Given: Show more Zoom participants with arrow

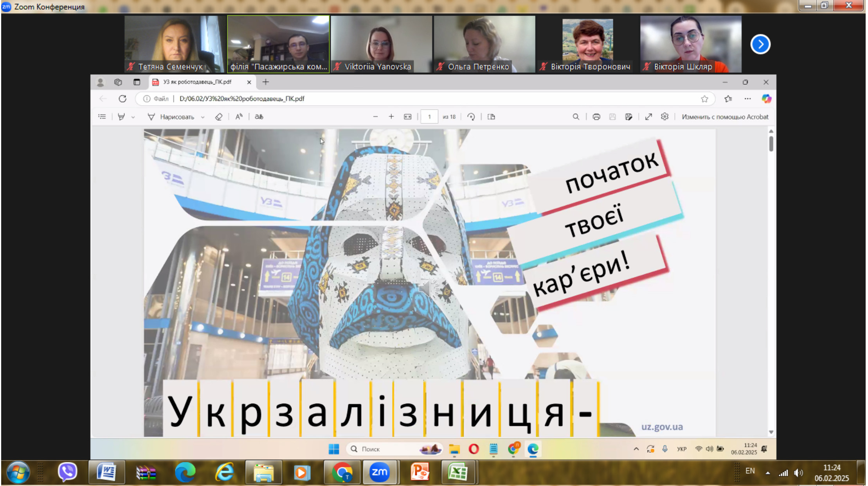Looking at the screenshot, I should pos(760,44).
